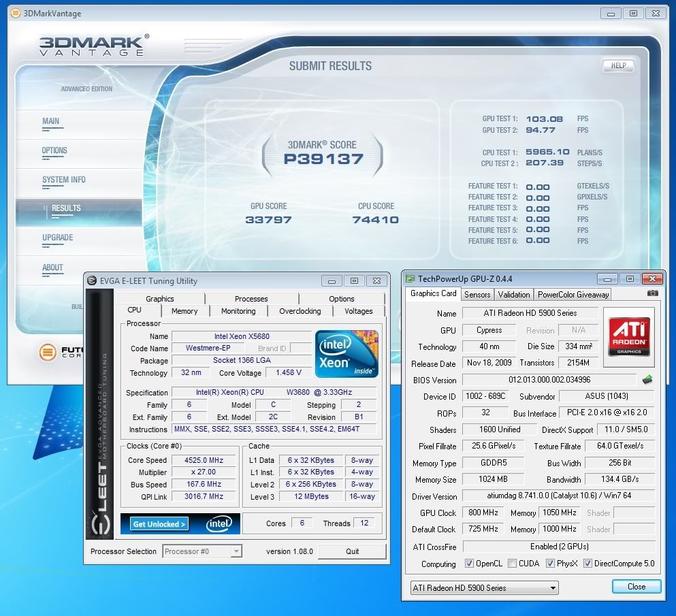Open MAIN in the 3DMark sidebar
The image size is (676, 616).
point(51,122)
